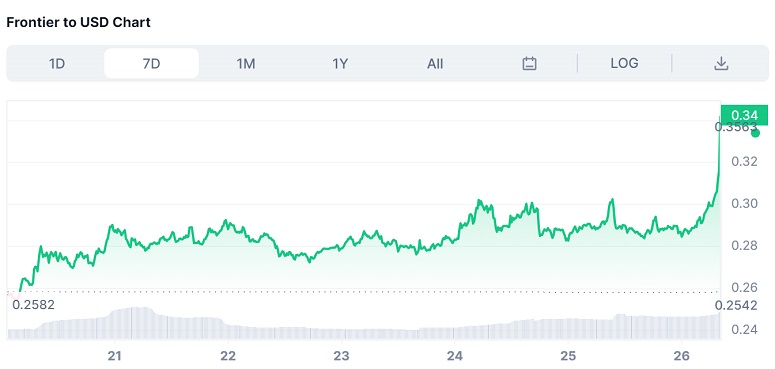The height and width of the screenshot is (369, 775).
Task: Click the 22 date axis label
Action: pyautogui.click(x=228, y=356)
